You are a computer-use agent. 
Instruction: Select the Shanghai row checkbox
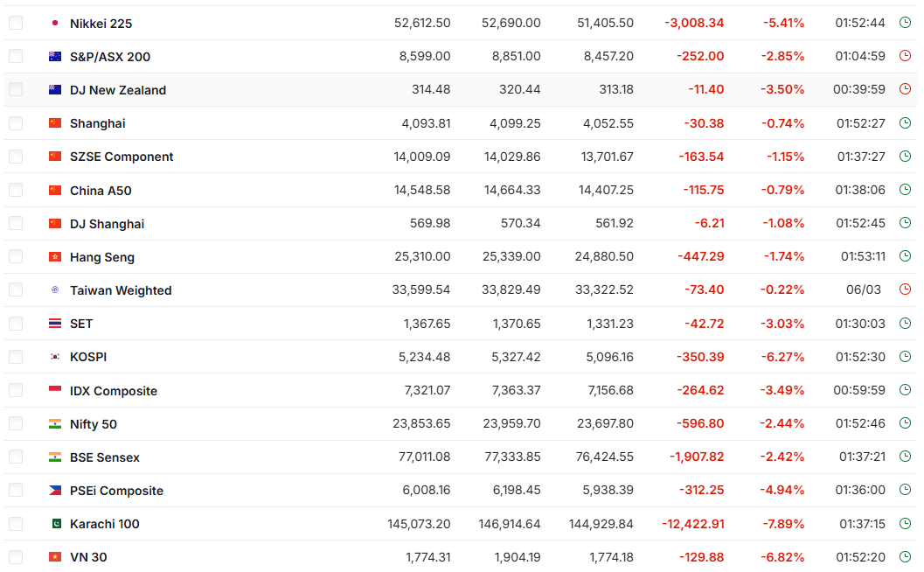tap(16, 123)
